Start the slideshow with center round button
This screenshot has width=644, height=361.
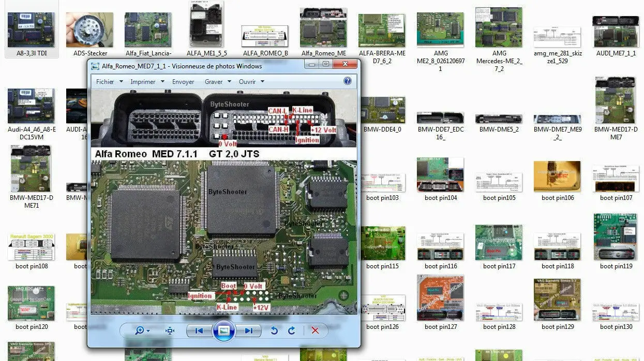tap(224, 331)
